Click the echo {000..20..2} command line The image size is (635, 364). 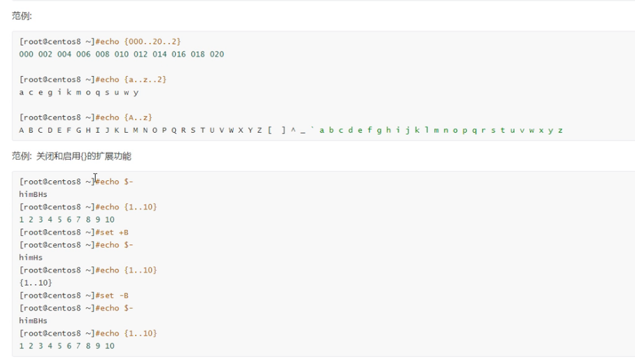click(100, 42)
